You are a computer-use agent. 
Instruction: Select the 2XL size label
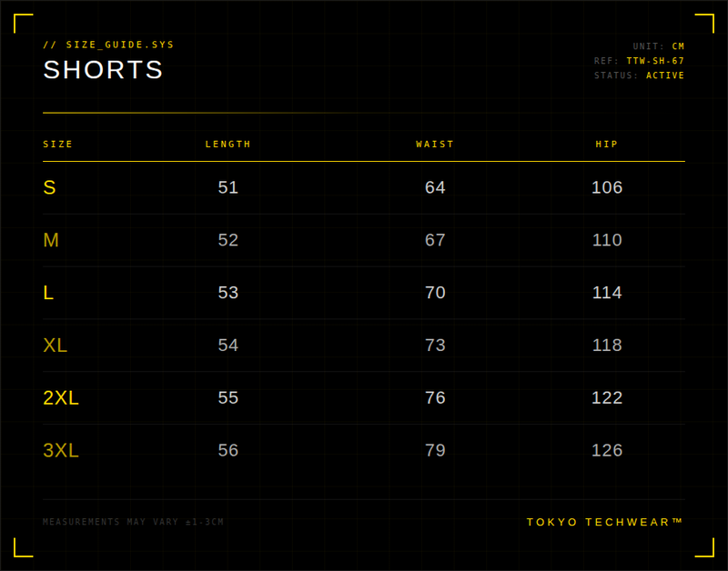point(61,398)
